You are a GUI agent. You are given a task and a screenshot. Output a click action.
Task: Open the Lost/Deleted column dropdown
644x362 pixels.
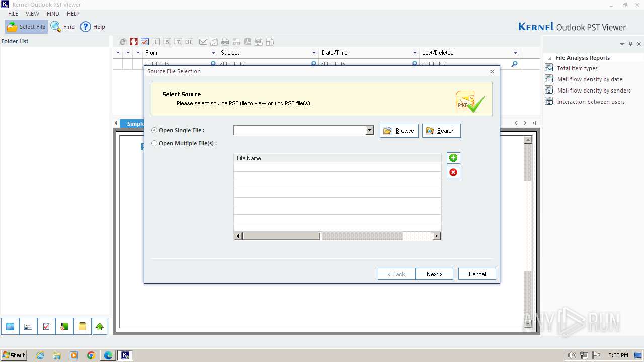[x=515, y=53]
